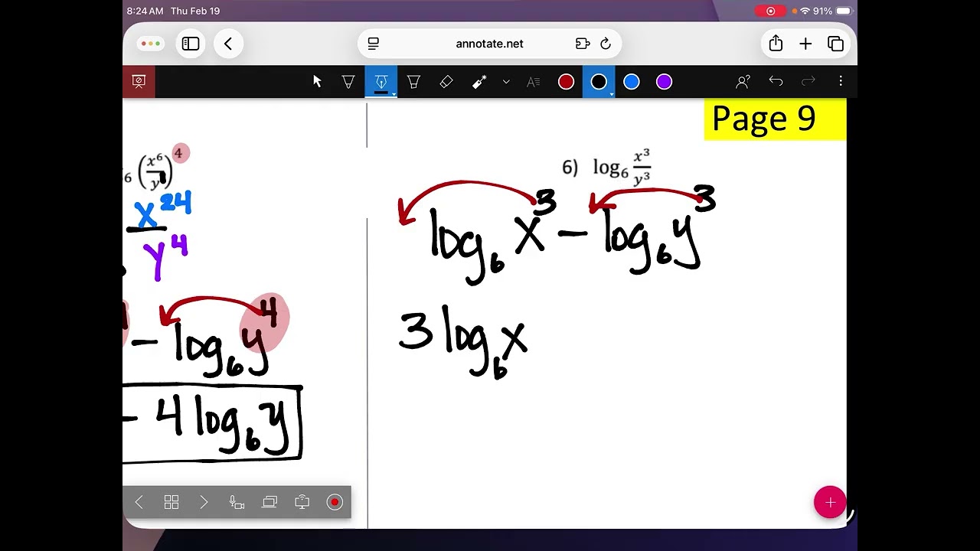
Task: Open the pen tool options arrow
Action: point(394,95)
